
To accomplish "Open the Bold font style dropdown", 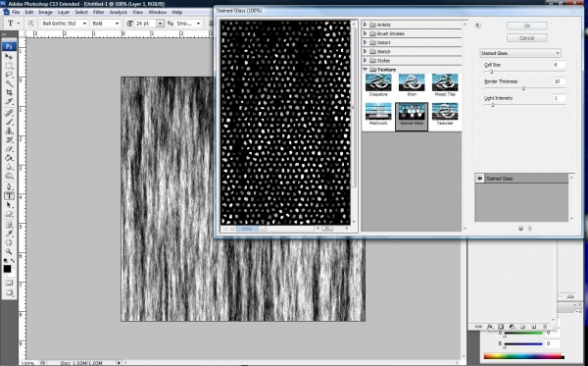I will point(117,24).
